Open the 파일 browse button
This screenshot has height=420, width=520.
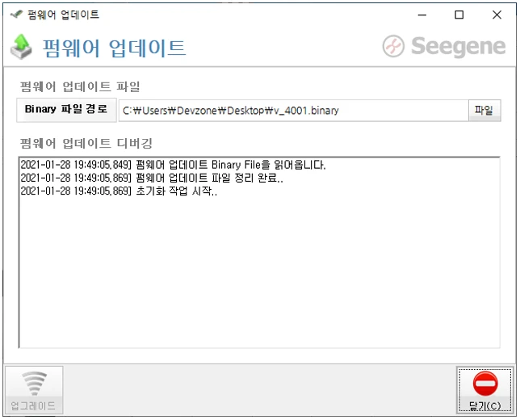484,111
